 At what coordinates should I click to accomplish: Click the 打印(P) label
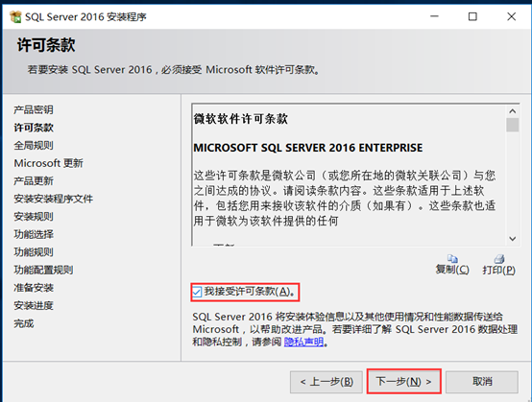498,270
